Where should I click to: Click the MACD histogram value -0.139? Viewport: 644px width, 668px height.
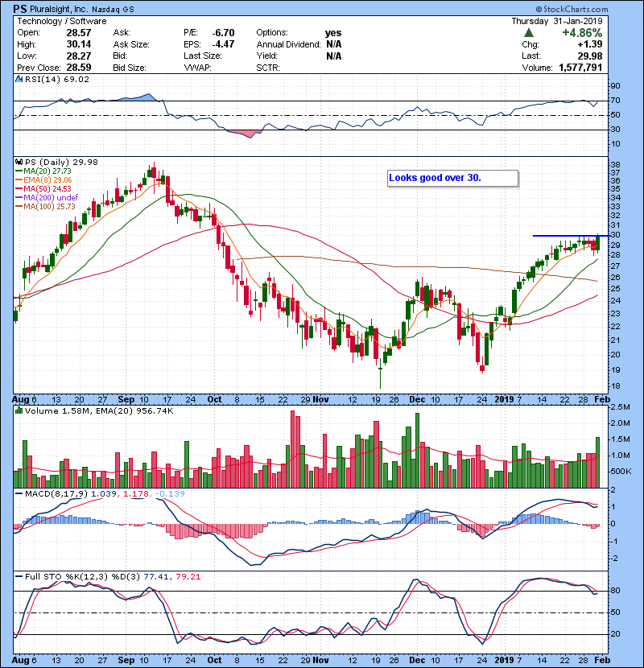tap(170, 494)
